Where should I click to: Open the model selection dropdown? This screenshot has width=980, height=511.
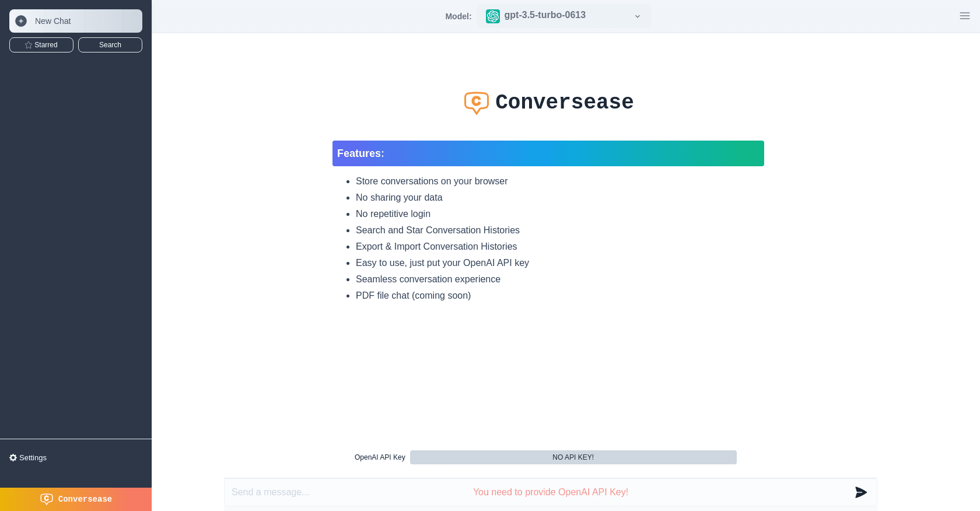(564, 16)
